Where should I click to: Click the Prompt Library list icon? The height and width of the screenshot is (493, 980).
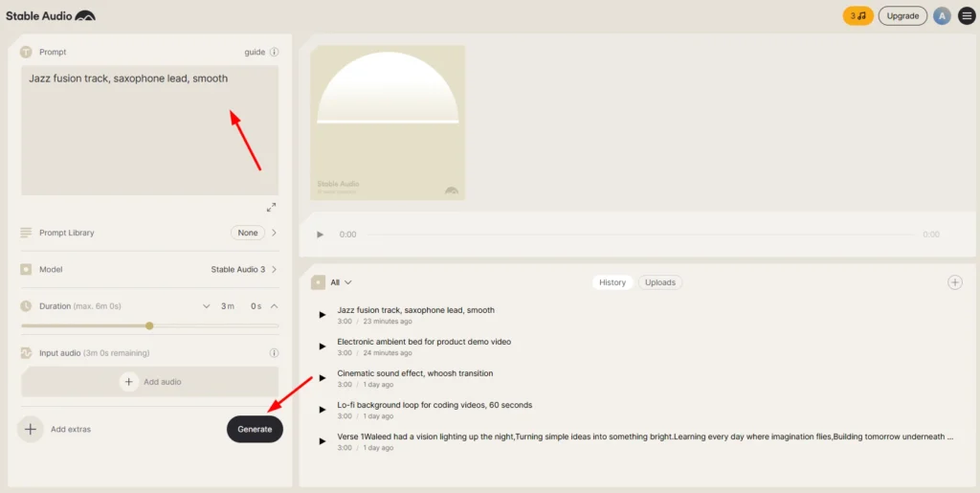(26, 233)
